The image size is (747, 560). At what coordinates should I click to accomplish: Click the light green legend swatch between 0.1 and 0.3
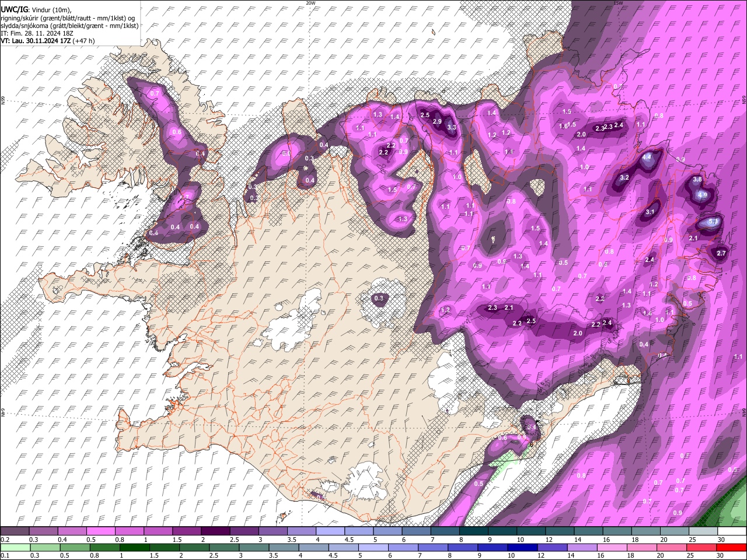[x=15, y=548]
